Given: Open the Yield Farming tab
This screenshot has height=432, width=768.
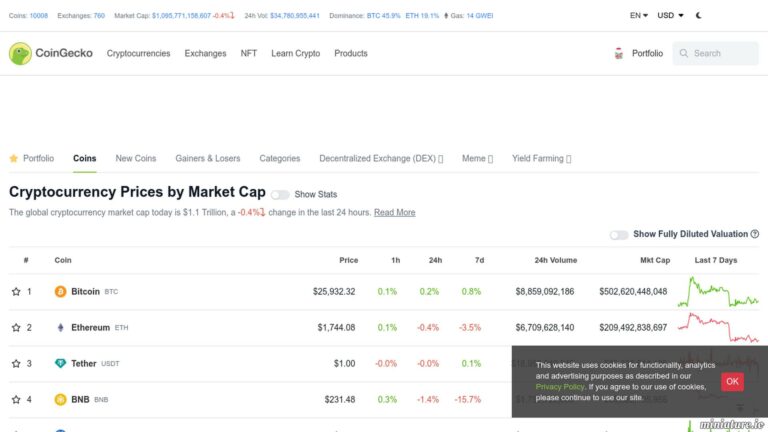Looking at the screenshot, I should pos(541,158).
